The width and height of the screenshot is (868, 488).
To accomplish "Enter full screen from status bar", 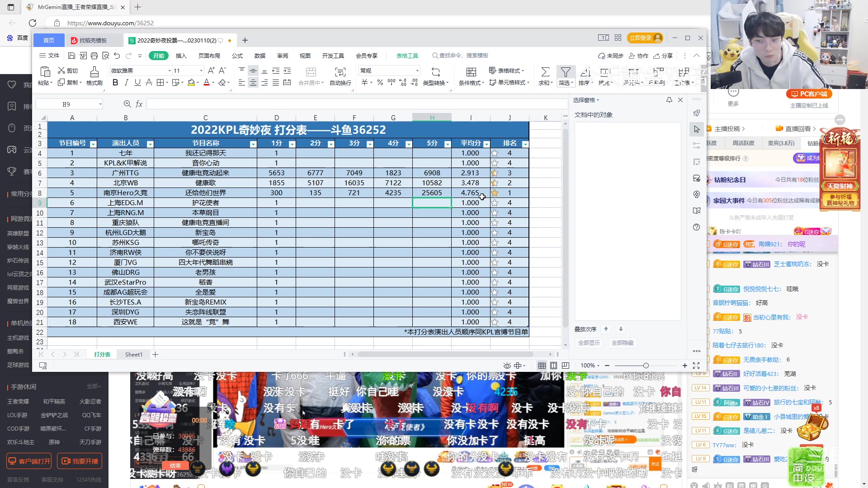I will pyautogui.click(x=696, y=366).
